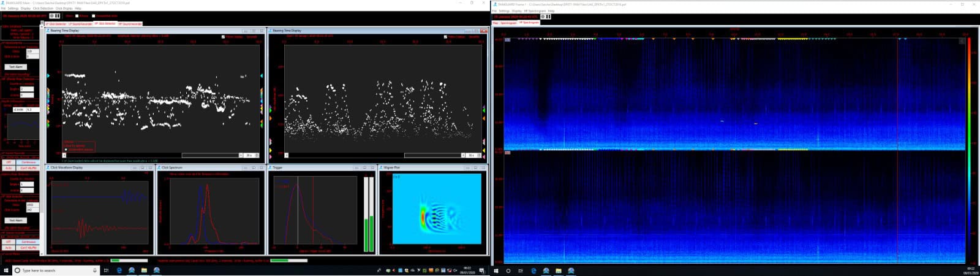Toggle the first checkbox beside the pause button

[x=77, y=16]
